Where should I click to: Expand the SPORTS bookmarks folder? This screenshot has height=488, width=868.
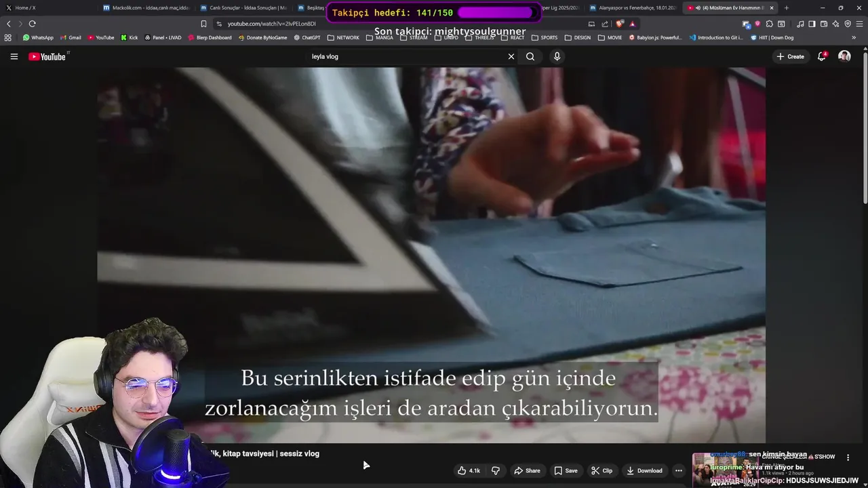click(x=545, y=37)
